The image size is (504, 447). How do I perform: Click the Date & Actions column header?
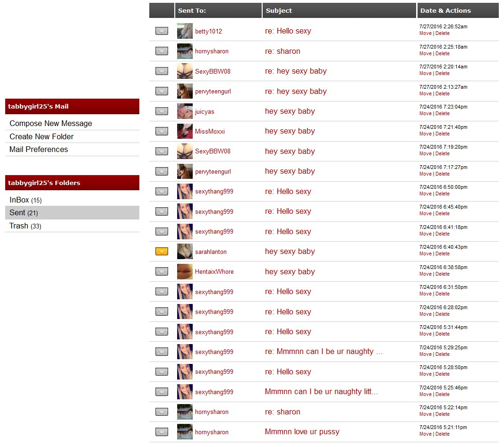(445, 10)
